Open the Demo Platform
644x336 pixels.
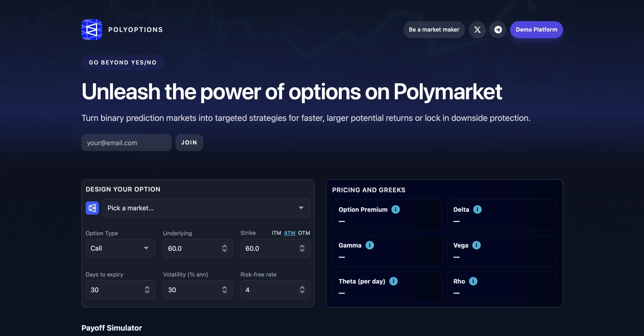point(536,29)
